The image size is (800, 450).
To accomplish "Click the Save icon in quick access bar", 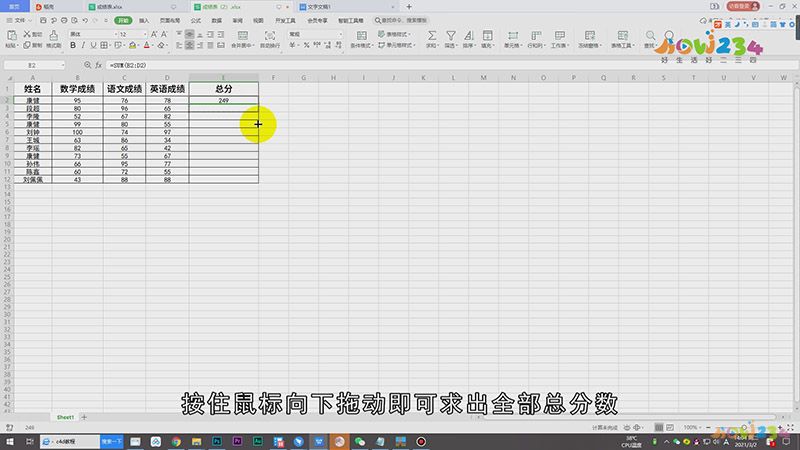I will click(43, 20).
